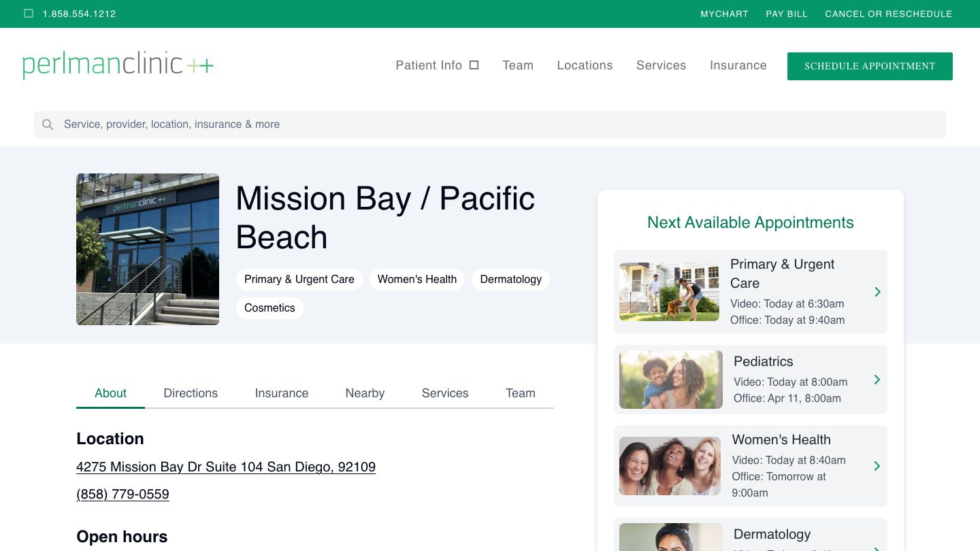Screen dimensions: 980x551
Task: Select the Cosmetics filter pill
Action: coord(269,308)
